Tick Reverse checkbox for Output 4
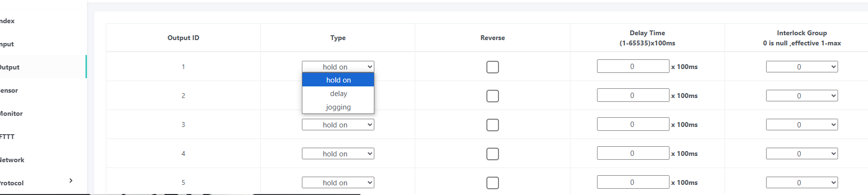The image size is (868, 195). (492, 154)
